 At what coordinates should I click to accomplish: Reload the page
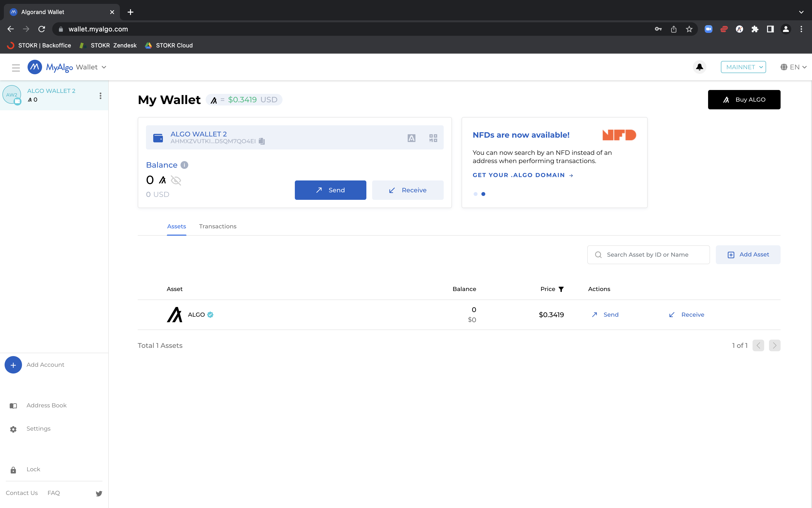pyautogui.click(x=42, y=29)
